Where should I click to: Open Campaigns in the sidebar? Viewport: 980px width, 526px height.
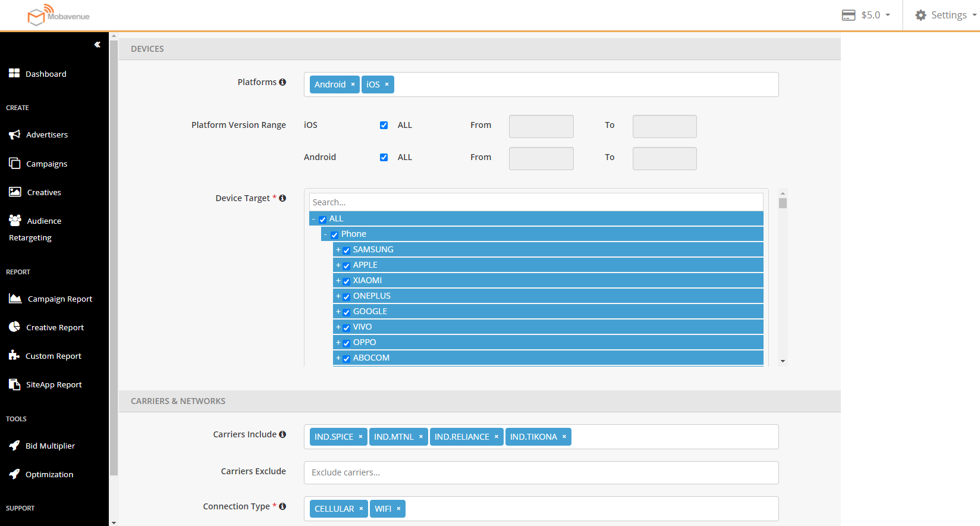(46, 164)
